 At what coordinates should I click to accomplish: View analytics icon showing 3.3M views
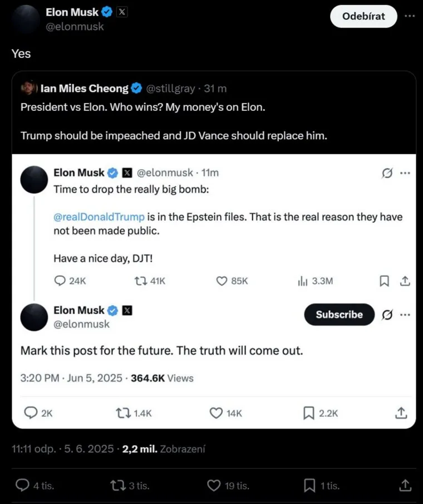(x=303, y=281)
